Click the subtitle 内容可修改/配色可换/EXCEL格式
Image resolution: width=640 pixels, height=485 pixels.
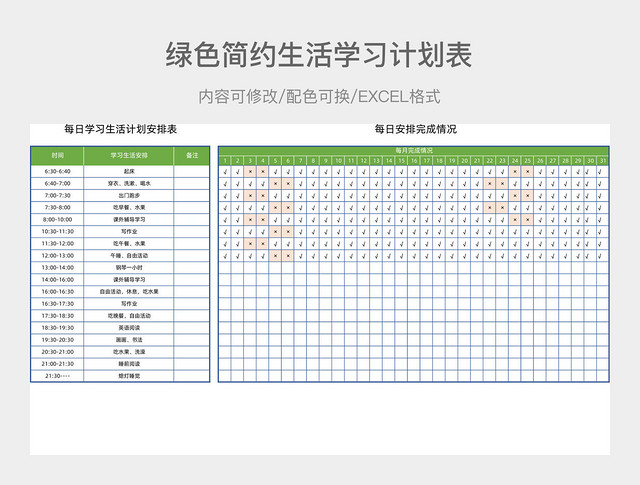tap(320, 97)
